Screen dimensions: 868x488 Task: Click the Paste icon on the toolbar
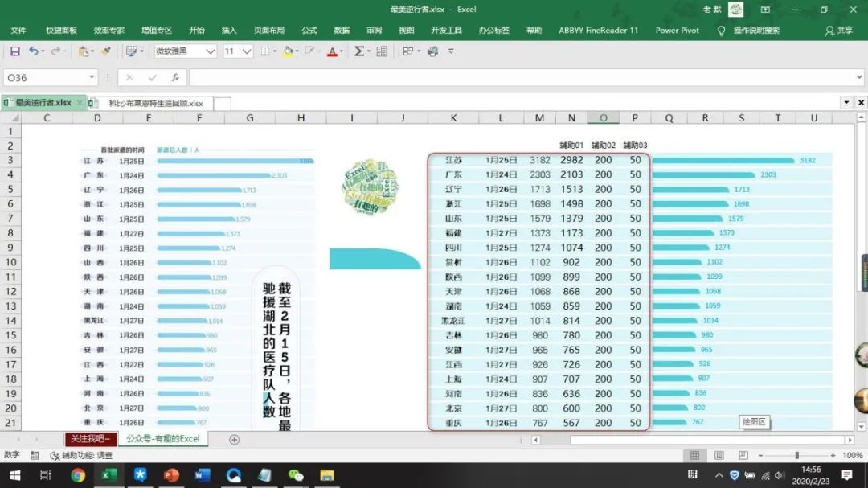point(84,50)
